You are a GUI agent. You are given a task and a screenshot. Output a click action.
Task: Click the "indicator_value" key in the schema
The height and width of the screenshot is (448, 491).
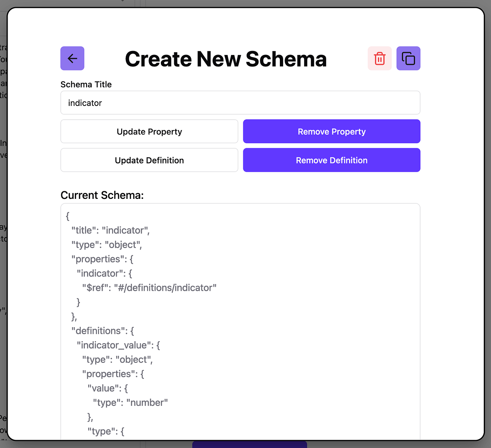coord(115,345)
